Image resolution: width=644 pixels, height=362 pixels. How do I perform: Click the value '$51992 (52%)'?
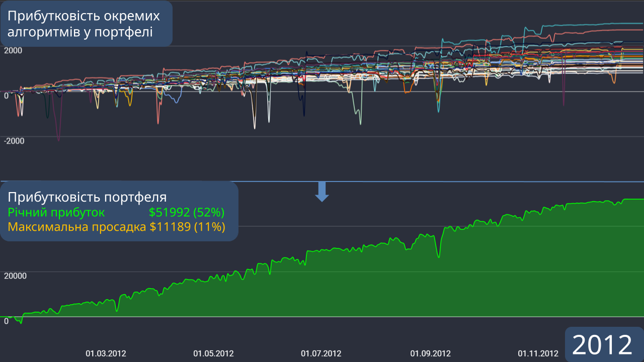(187, 212)
